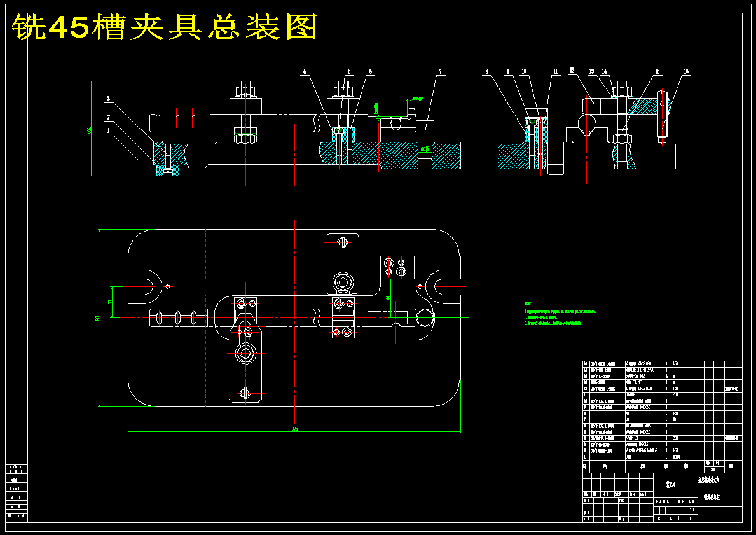
Task: Pick part balloon number 13
Action: pyautogui.click(x=591, y=71)
